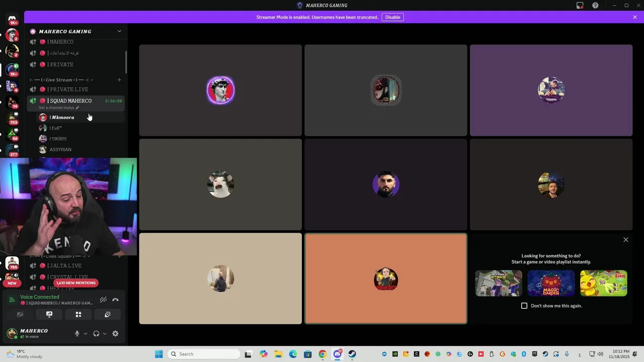Image resolution: width=644 pixels, height=362 pixels.
Task: Start the Farm game activity
Action: click(604, 283)
